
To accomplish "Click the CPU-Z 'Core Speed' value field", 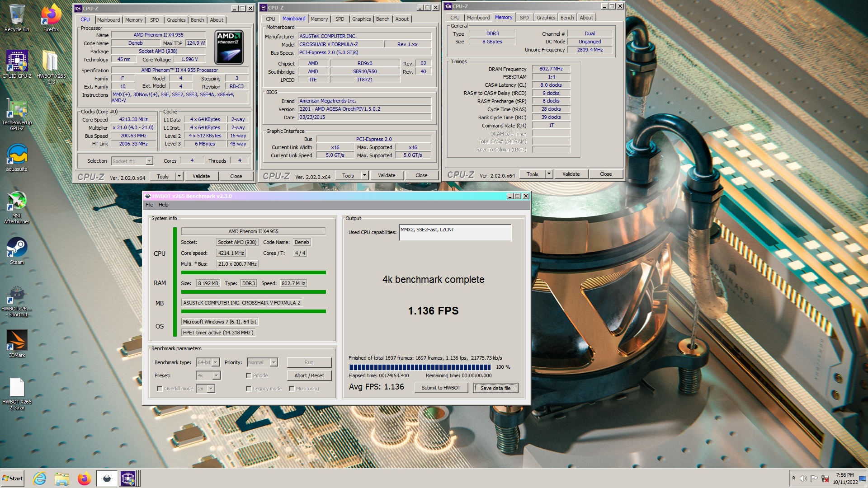I will click(x=133, y=120).
